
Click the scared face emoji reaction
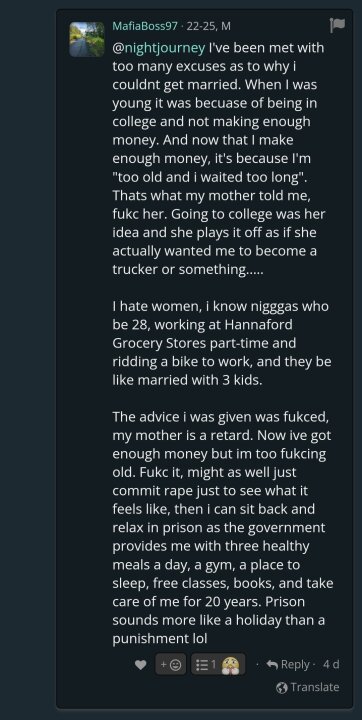coord(231,664)
